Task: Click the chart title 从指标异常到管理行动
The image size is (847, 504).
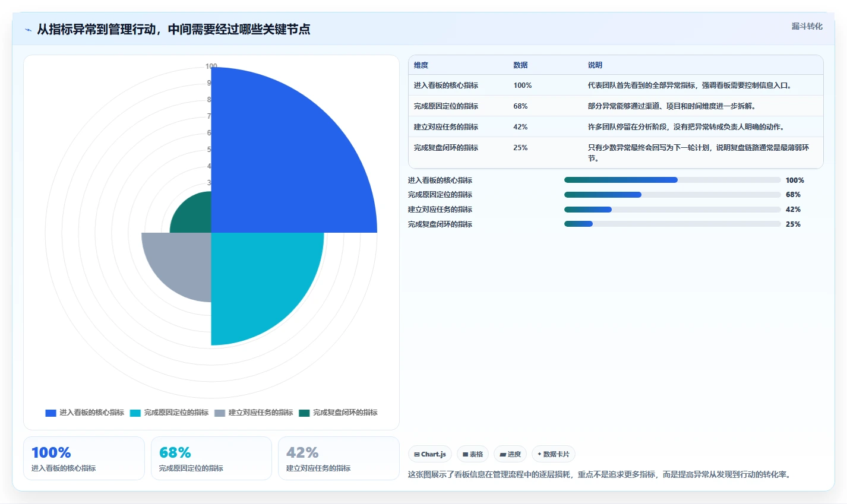Action: point(173,30)
